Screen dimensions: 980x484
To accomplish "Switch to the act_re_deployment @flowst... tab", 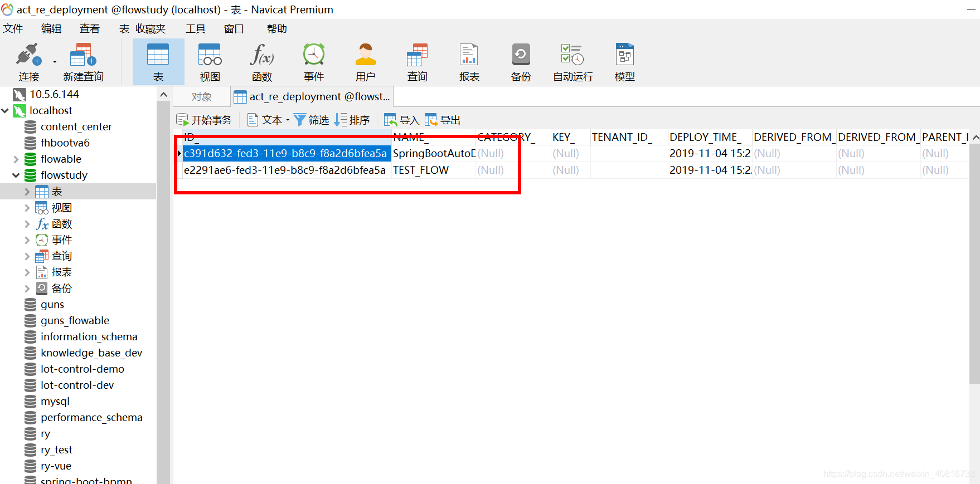I will [312, 97].
